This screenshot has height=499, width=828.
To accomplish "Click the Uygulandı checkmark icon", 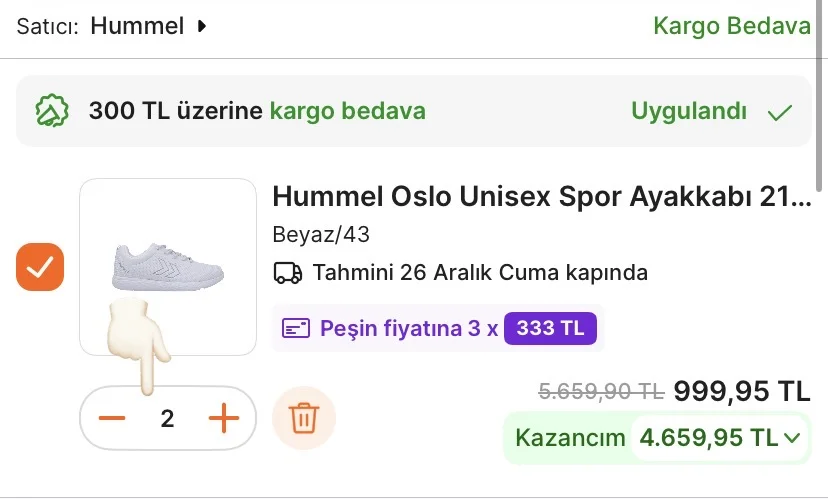I will point(780,112).
